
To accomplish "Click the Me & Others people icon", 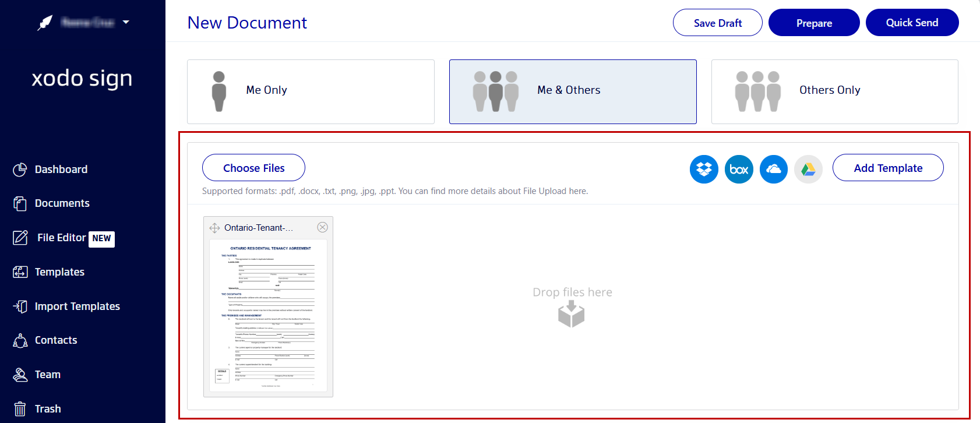I will [495, 91].
